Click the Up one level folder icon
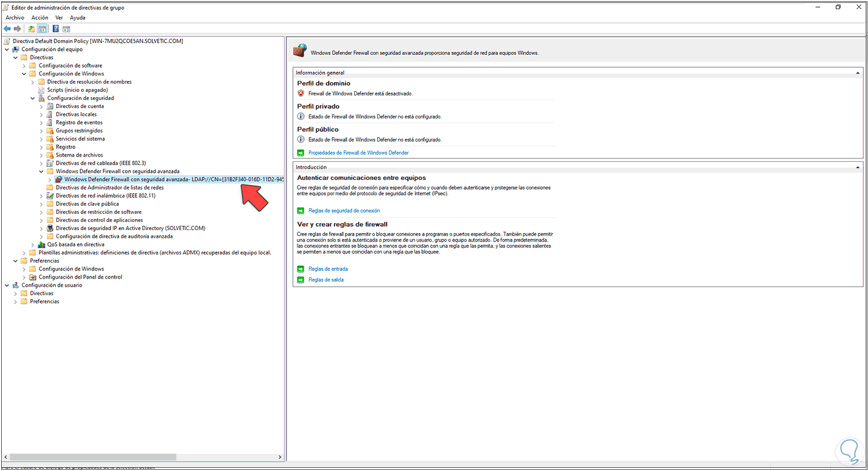This screenshot has height=470, width=868. tap(31, 29)
